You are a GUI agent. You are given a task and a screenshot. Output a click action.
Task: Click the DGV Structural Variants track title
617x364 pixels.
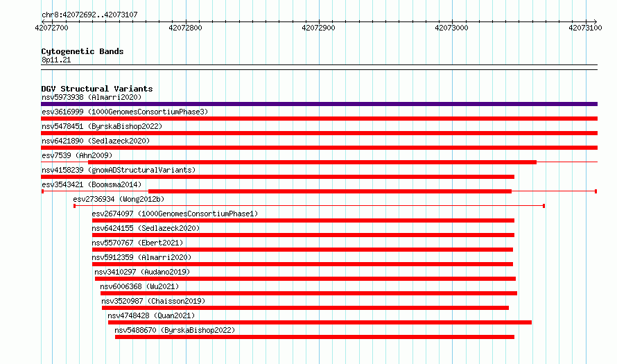97,89
